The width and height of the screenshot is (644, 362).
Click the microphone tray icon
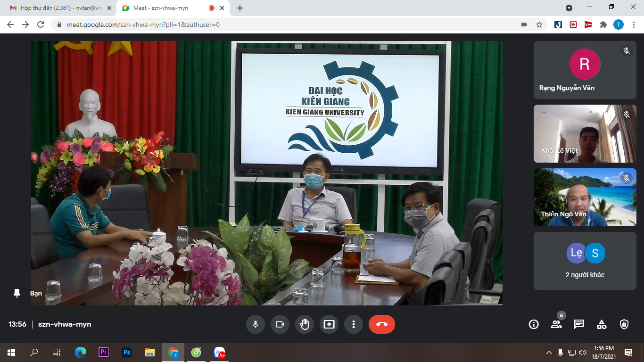(561, 352)
